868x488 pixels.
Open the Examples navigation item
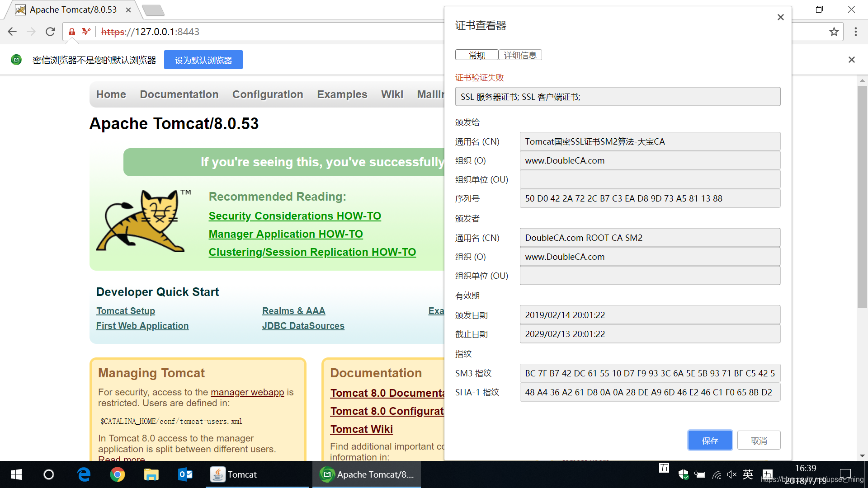click(342, 94)
